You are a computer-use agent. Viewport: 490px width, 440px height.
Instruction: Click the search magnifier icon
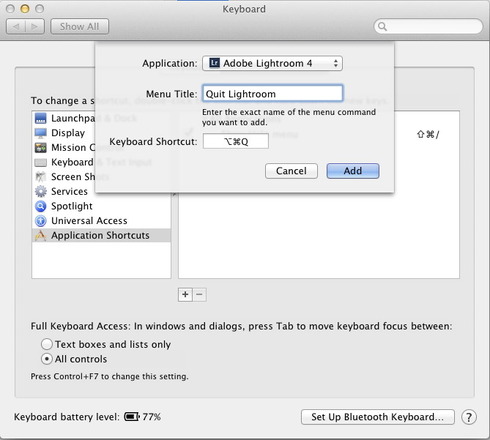382,26
